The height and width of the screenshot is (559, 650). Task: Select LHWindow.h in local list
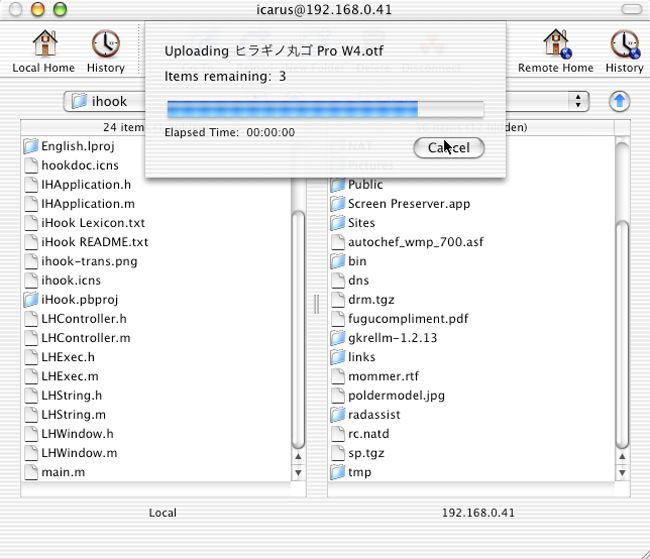tap(77, 433)
